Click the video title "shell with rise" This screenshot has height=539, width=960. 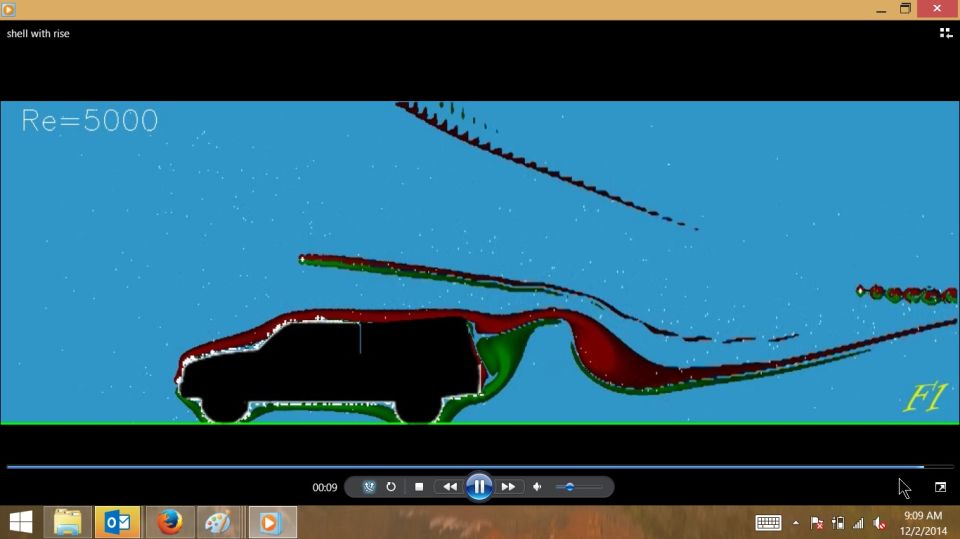coord(38,34)
